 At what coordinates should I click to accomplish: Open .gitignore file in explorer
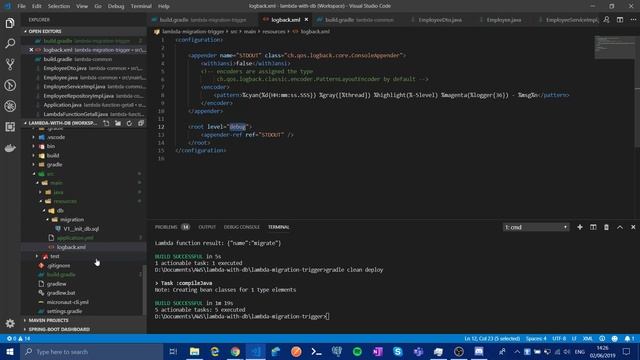[x=58, y=265]
